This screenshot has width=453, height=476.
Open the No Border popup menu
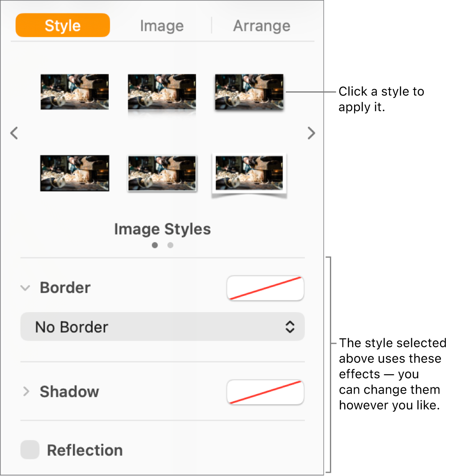click(x=162, y=327)
